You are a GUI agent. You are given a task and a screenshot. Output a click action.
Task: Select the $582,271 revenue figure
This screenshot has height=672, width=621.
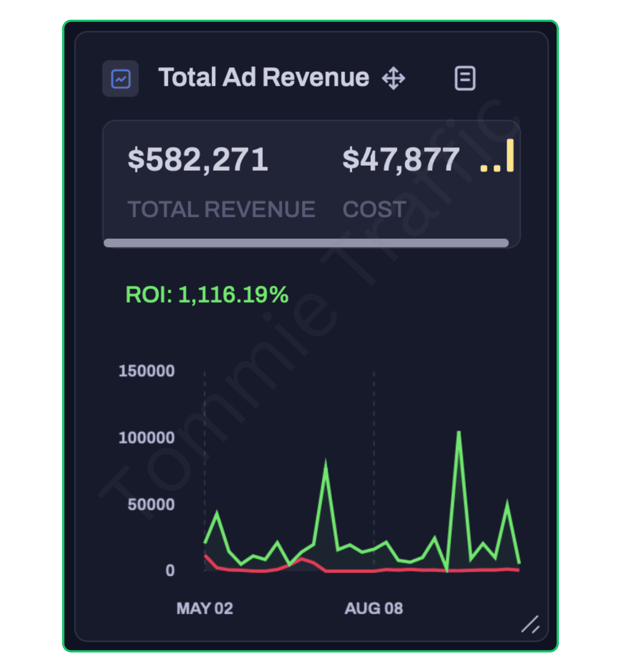(198, 160)
